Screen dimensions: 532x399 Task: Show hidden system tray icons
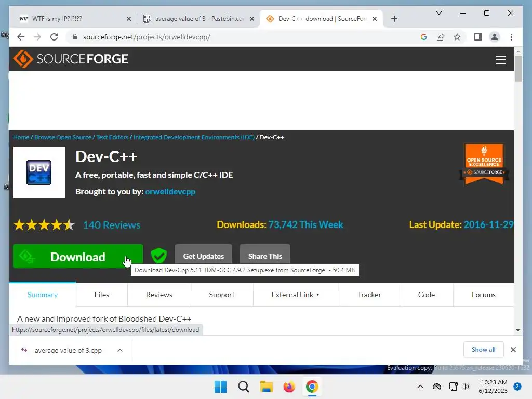420,387
